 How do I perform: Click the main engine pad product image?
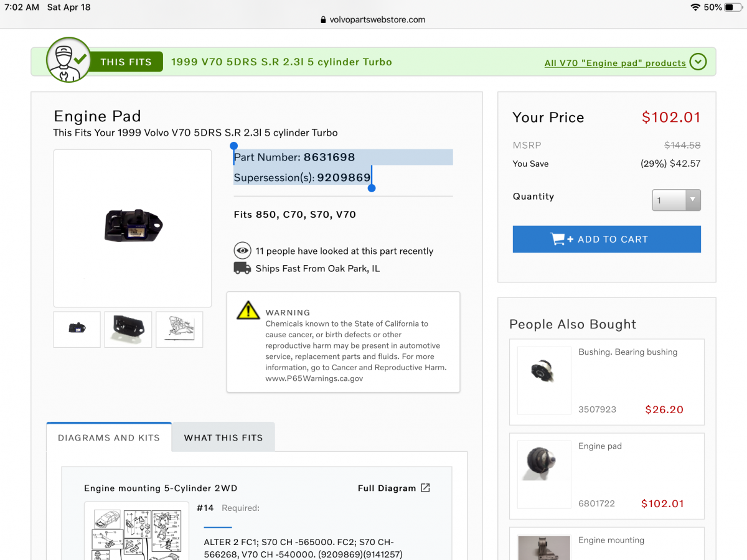click(133, 228)
